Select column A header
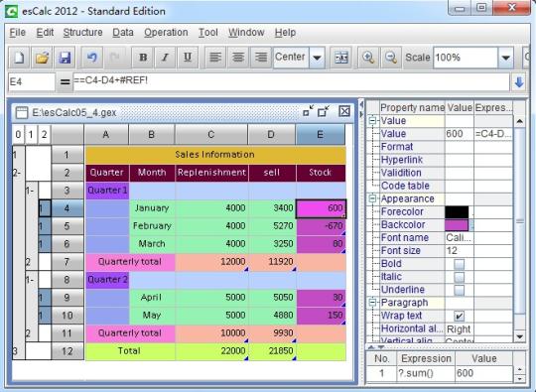This screenshot has height=392, width=536. 106,135
